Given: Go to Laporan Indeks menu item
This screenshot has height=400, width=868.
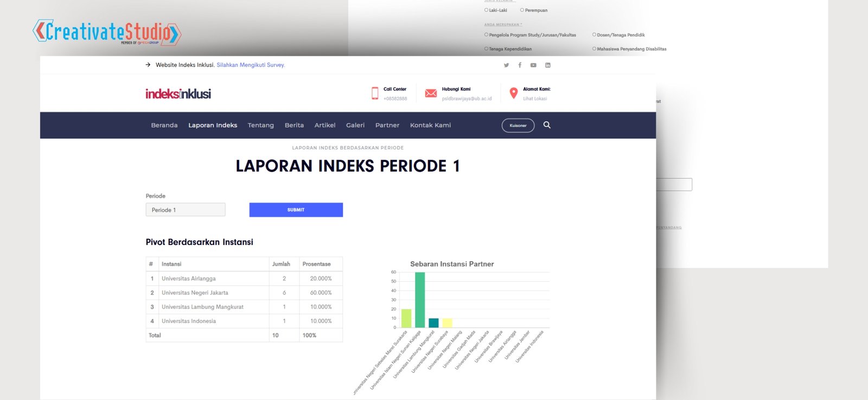Looking at the screenshot, I should [x=213, y=125].
